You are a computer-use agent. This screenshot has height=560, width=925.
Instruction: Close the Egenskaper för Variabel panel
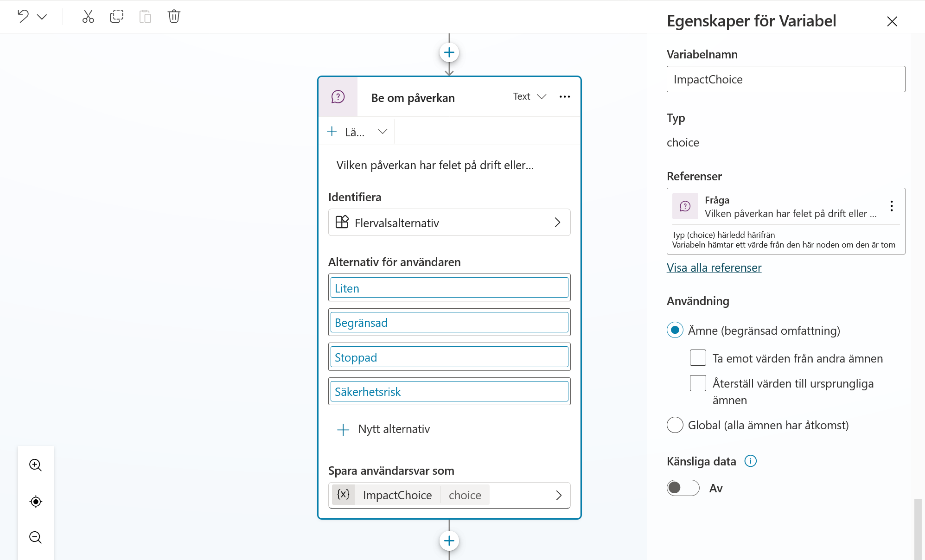[892, 21]
